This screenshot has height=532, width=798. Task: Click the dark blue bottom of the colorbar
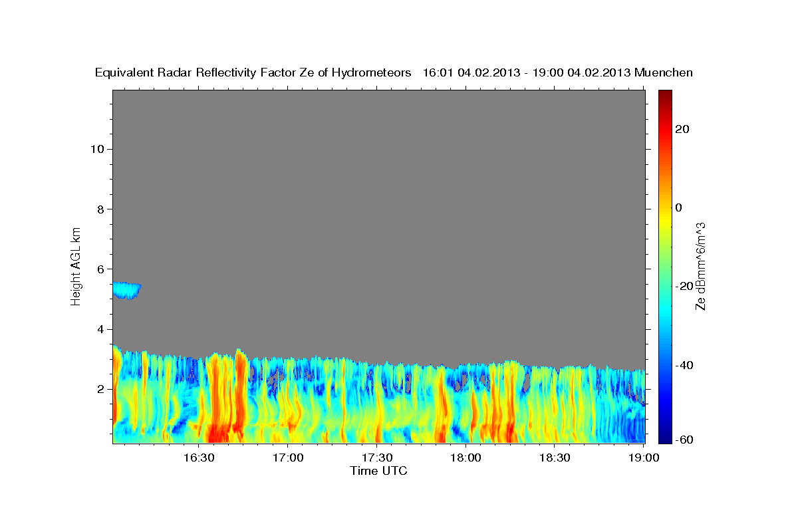(x=664, y=436)
